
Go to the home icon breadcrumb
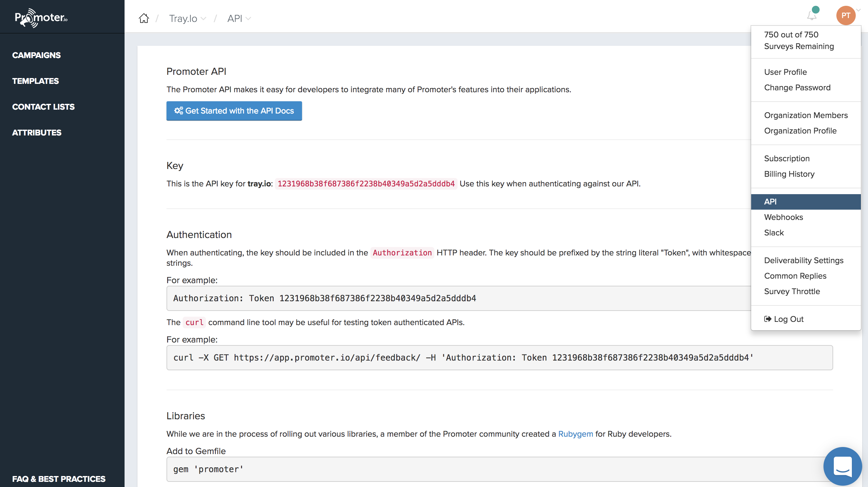click(x=144, y=18)
